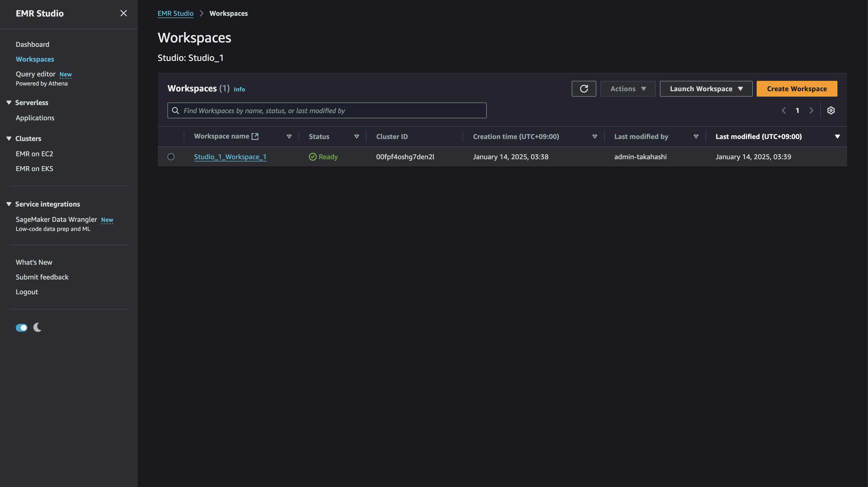Close the EMR Studio side navigation
868x487 pixels.
tap(124, 13)
